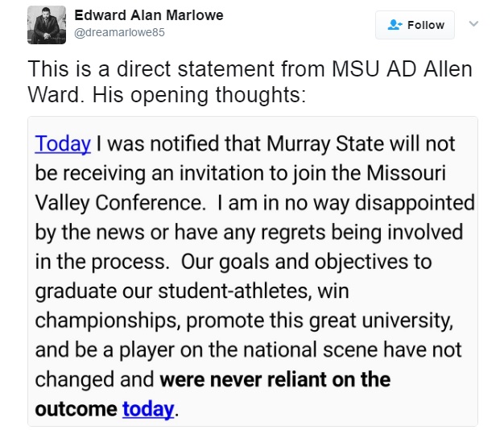Click the bold 'were never reliant on the' text
The height and width of the screenshot is (430, 504).
tap(275, 379)
